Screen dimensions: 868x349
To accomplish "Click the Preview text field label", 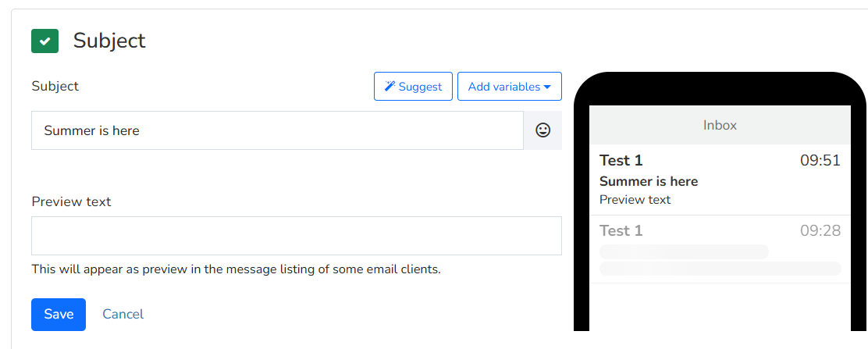I will point(71,201).
